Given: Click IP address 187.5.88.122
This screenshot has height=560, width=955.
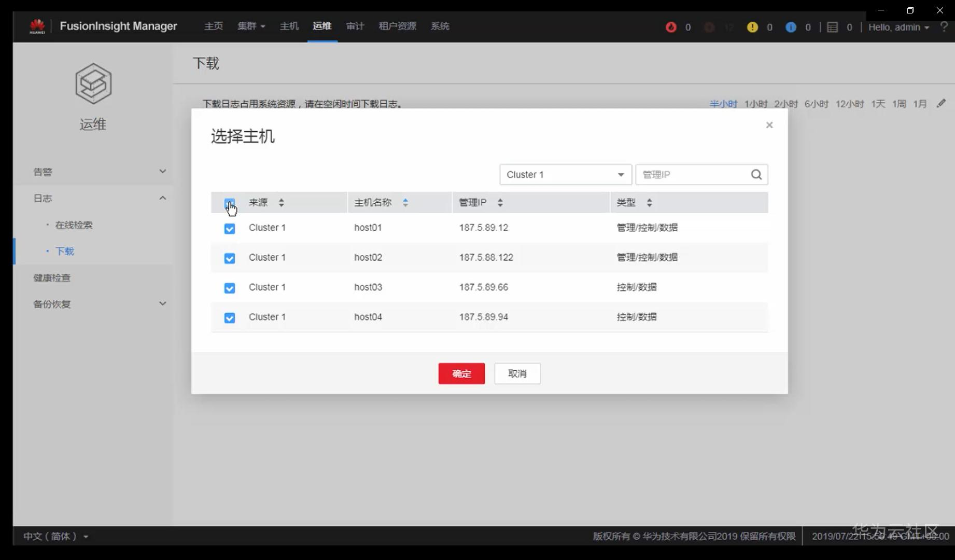Looking at the screenshot, I should (486, 257).
